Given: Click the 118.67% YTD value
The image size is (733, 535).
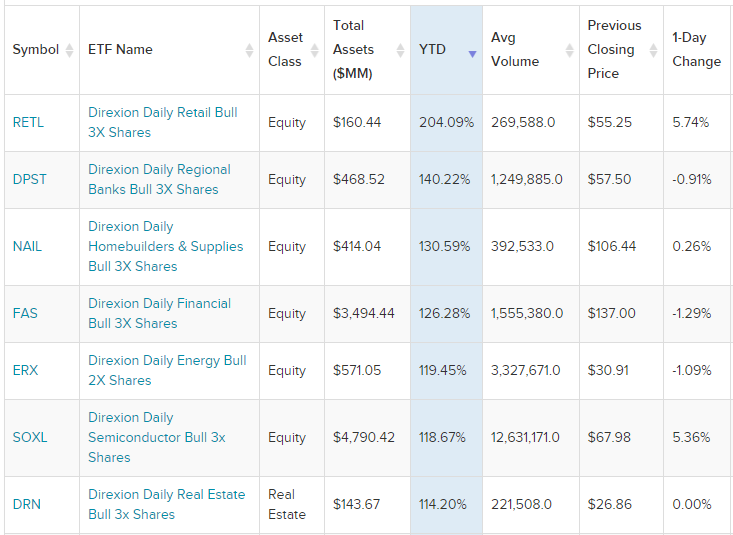Looking at the screenshot, I should tap(442, 438).
